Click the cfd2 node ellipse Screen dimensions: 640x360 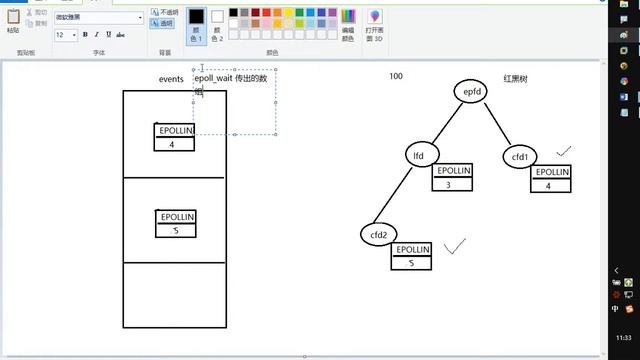click(379, 234)
